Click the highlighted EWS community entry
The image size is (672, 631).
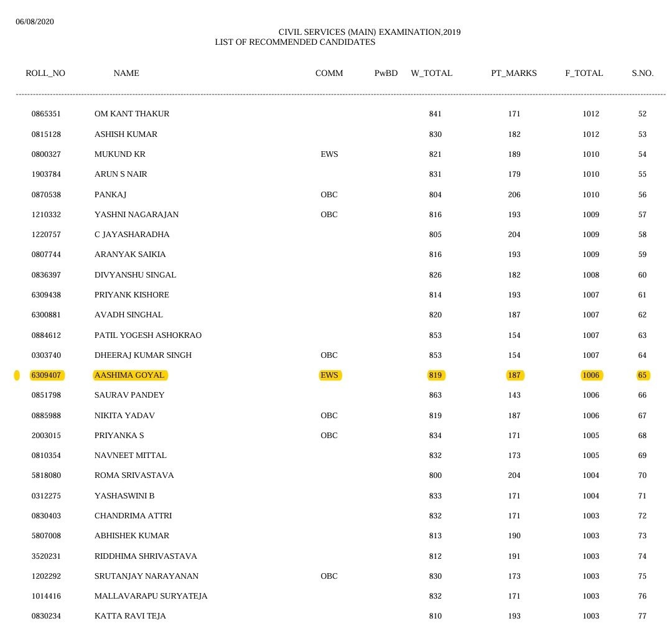click(x=330, y=375)
